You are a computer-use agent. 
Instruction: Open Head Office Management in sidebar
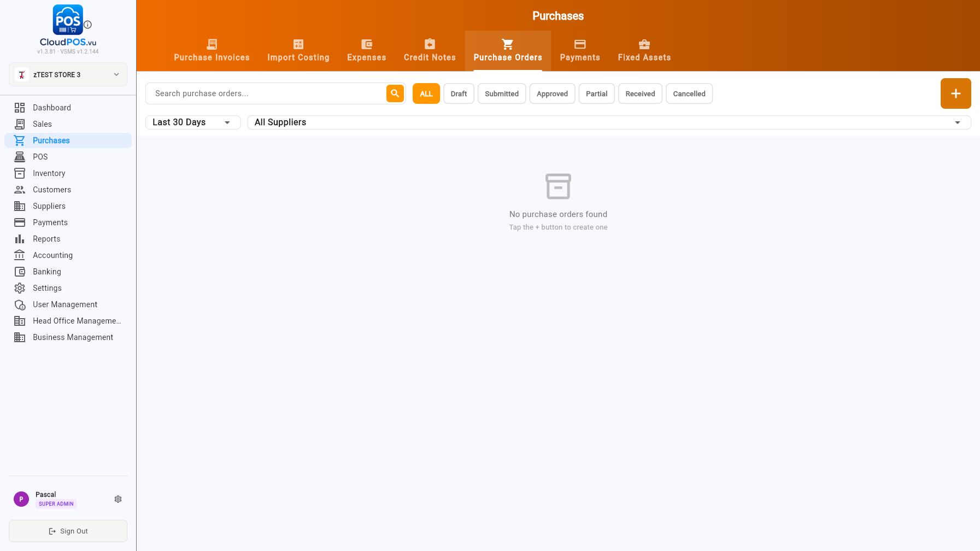68,321
